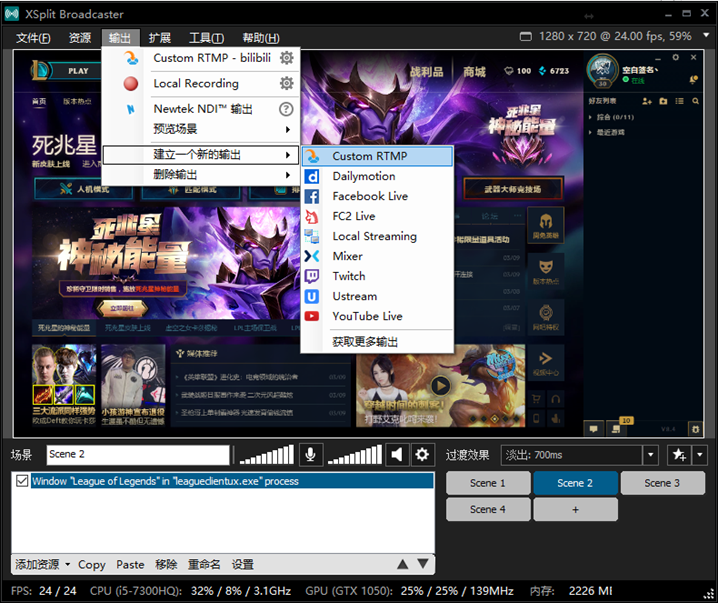This screenshot has height=603, width=718.
Task: Open dropdown next to star icon
Action: pyautogui.click(x=700, y=455)
